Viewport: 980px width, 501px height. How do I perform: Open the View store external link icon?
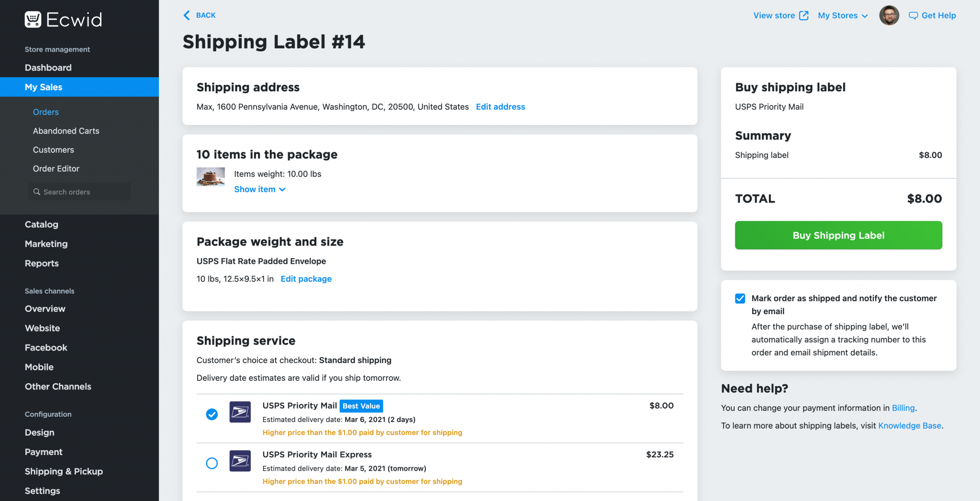pyautogui.click(x=804, y=15)
